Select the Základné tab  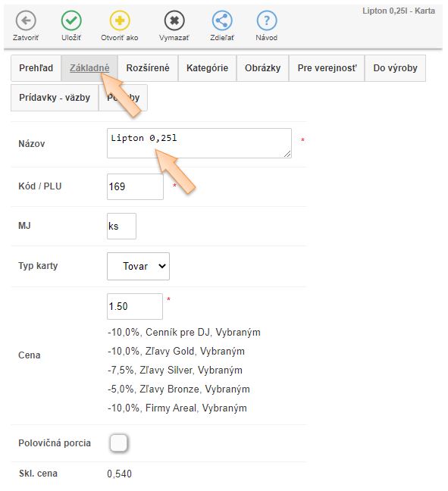pos(89,68)
